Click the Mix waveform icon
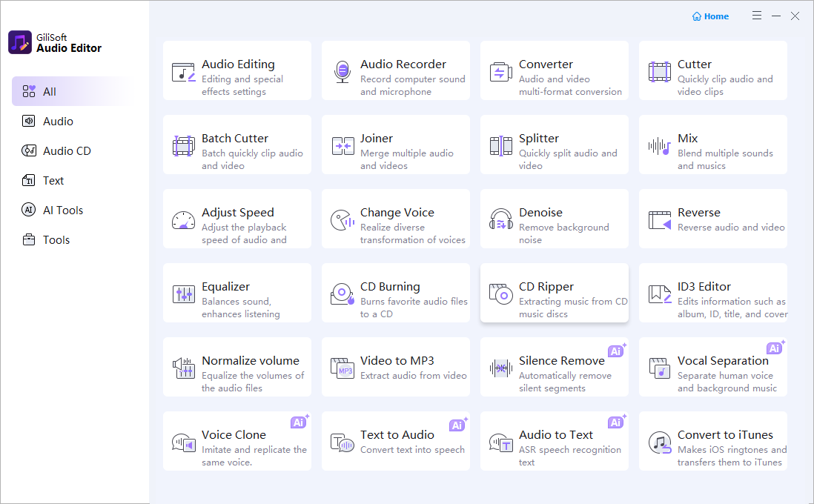 659,146
